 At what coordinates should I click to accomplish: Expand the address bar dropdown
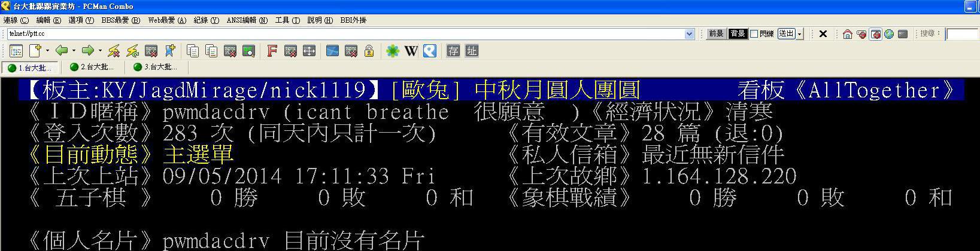point(689,34)
